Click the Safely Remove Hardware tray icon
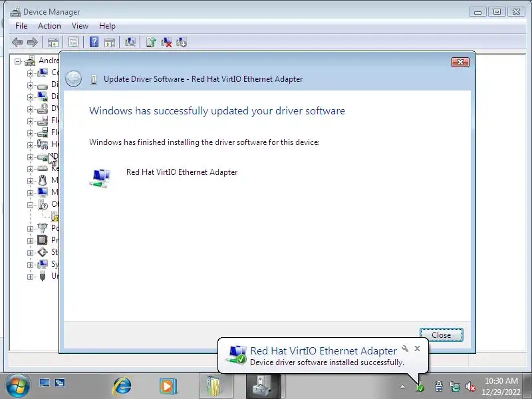Image resolution: width=532 pixels, height=399 pixels. pos(439,386)
